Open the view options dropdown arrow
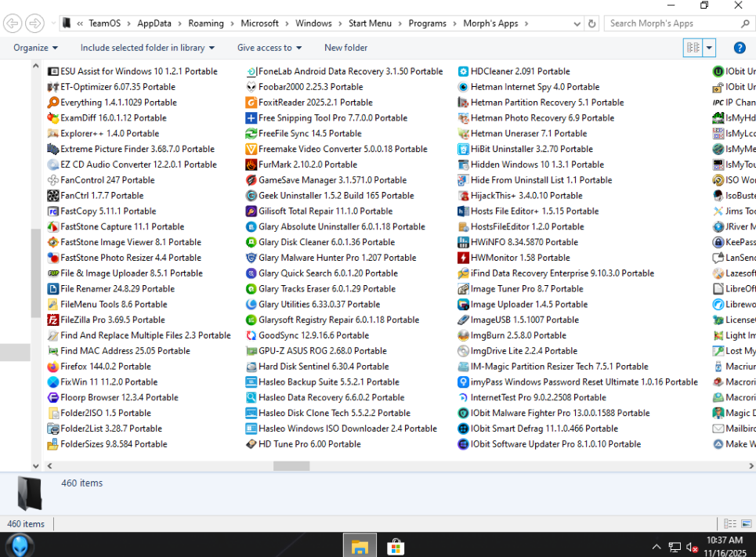This screenshot has height=557, width=756. point(710,48)
